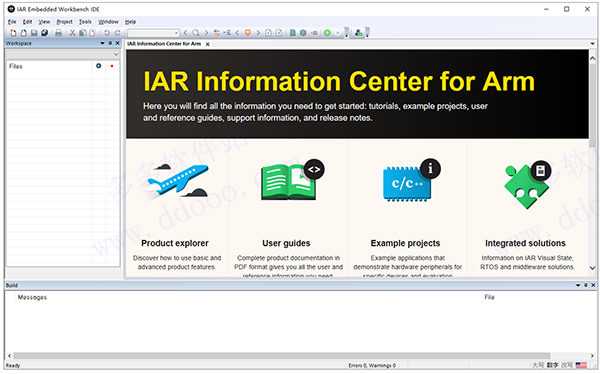The height and width of the screenshot is (374, 600).
Task: Click the Redo arrow icon
Action: coord(117,33)
